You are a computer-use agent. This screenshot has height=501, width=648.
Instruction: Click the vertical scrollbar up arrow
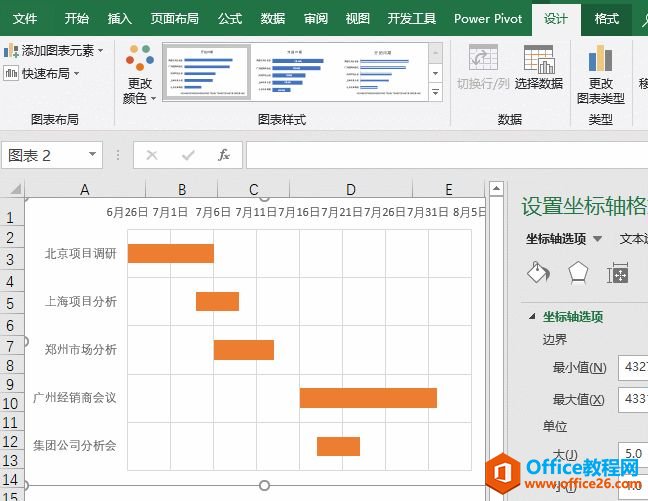click(496, 189)
